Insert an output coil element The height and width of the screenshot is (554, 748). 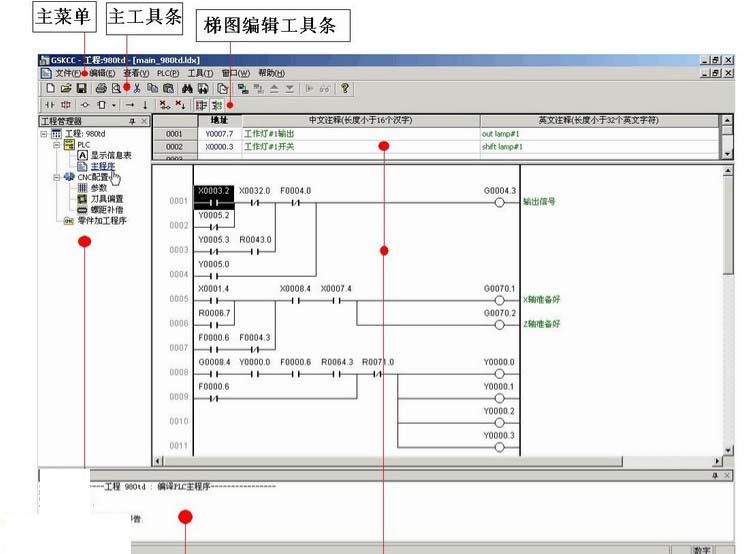tap(85, 105)
